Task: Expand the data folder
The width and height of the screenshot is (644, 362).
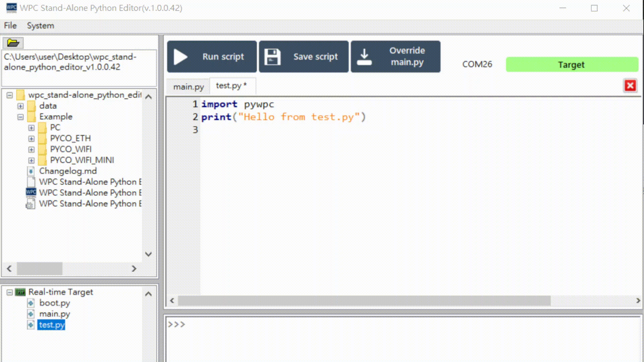Action: [x=20, y=106]
